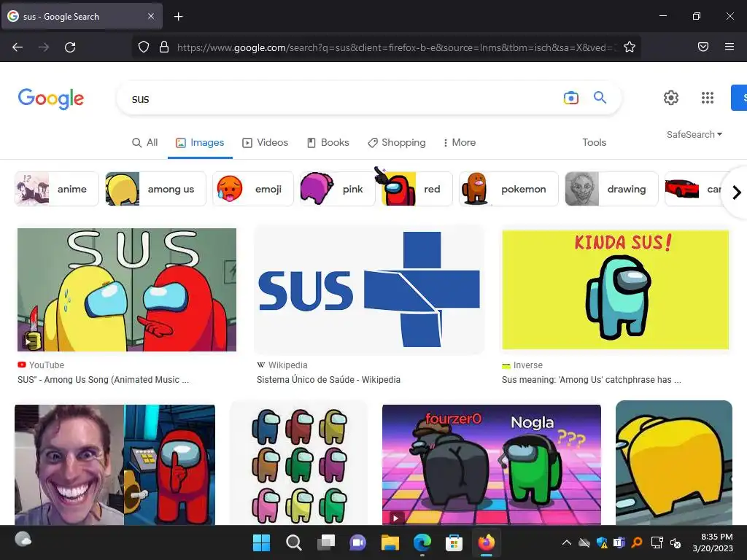Open the nine colored crewmates image

(x=299, y=464)
